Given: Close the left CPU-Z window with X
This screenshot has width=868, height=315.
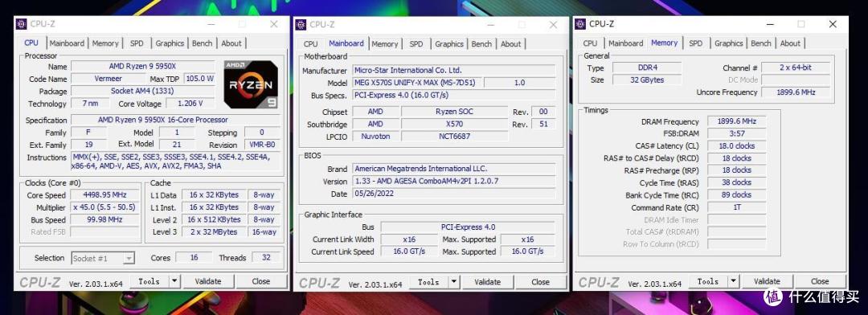Looking at the screenshot, I should click(273, 24).
